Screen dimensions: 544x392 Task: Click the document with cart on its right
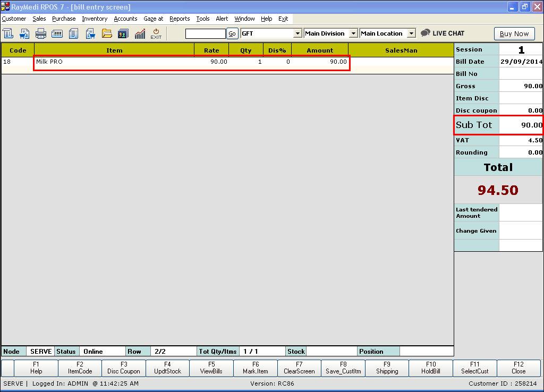90,33
